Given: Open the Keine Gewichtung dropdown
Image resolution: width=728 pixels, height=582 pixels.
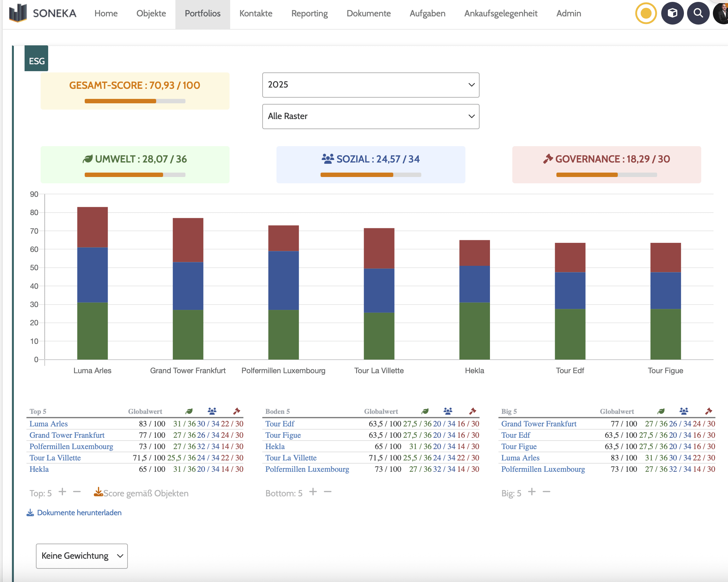Looking at the screenshot, I should (x=82, y=556).
